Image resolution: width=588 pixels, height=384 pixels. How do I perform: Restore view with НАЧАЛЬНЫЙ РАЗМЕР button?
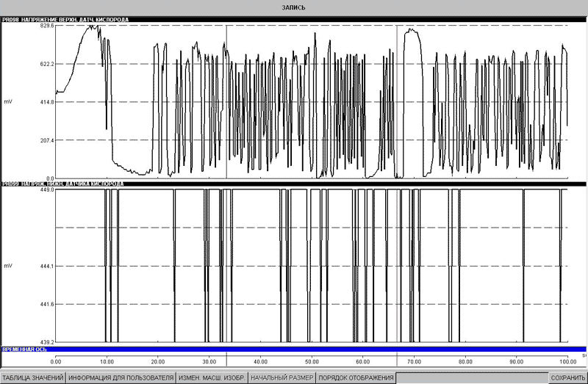(282, 377)
